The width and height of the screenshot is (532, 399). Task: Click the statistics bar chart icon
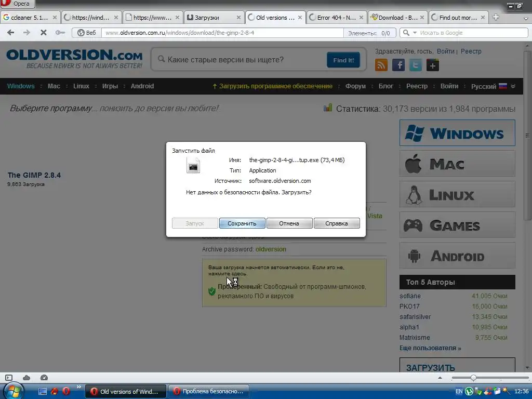328,108
